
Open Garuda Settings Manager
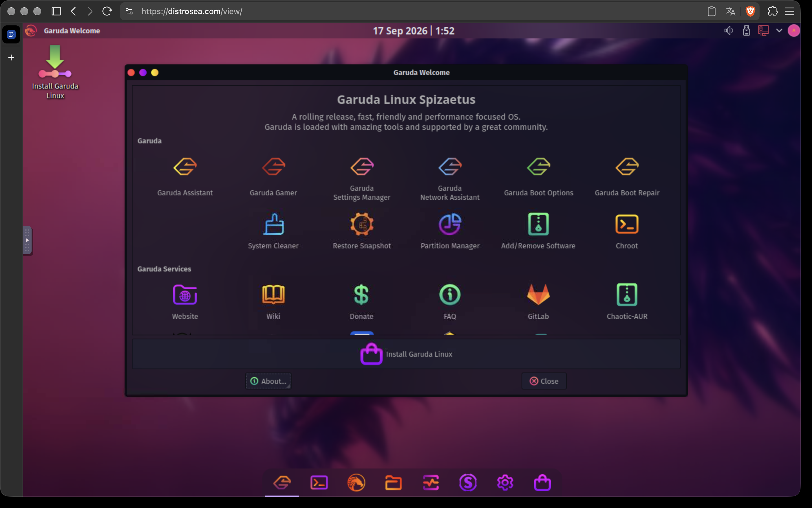[362, 179]
